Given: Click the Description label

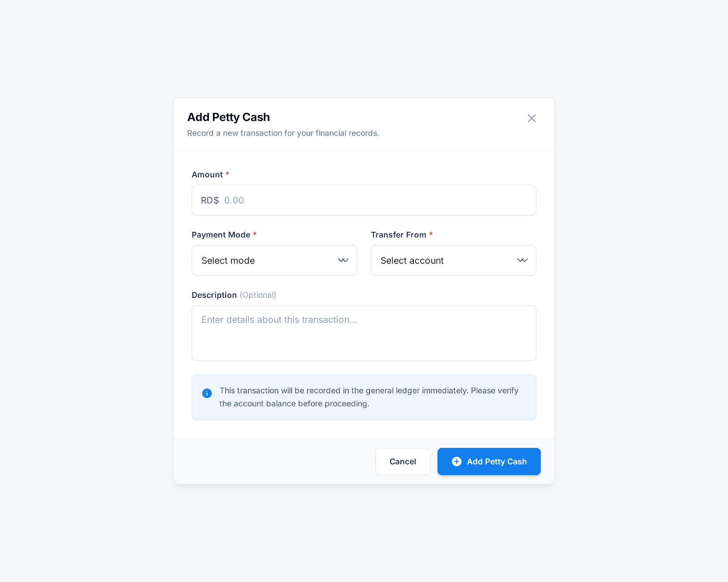Looking at the screenshot, I should point(214,295).
